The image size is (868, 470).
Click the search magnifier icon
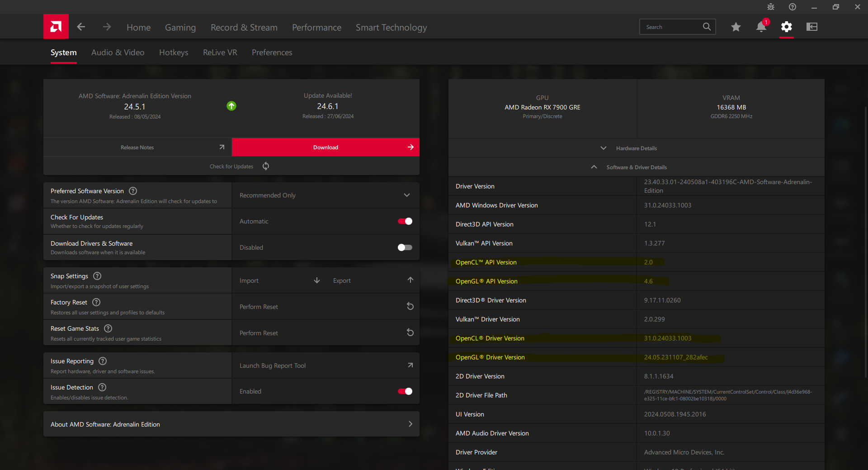[707, 27]
